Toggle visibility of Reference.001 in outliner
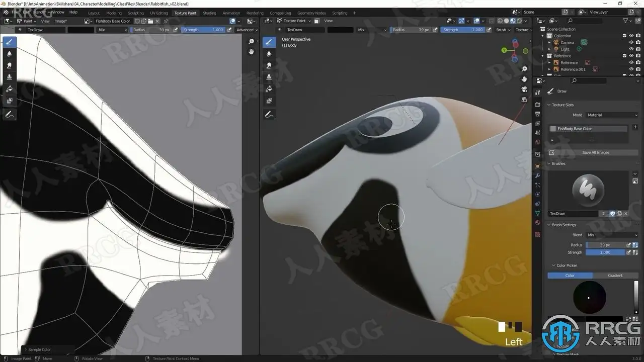 tap(631, 69)
